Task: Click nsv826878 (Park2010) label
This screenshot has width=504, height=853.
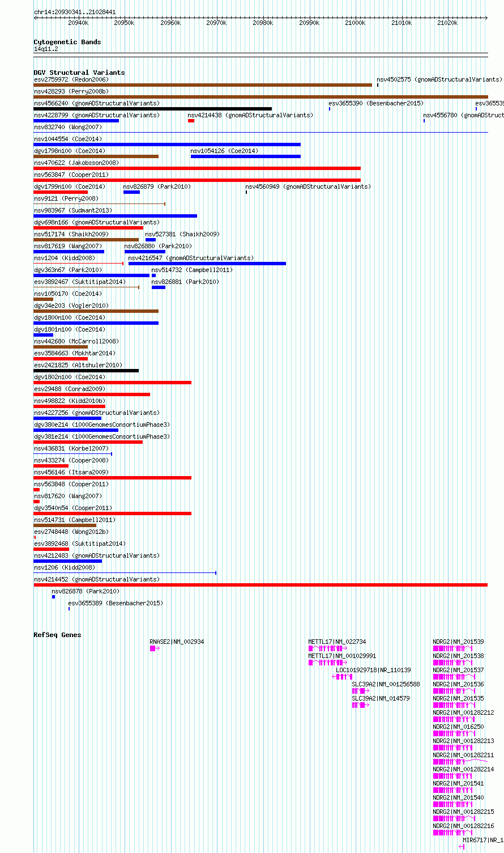Action: (x=86, y=591)
